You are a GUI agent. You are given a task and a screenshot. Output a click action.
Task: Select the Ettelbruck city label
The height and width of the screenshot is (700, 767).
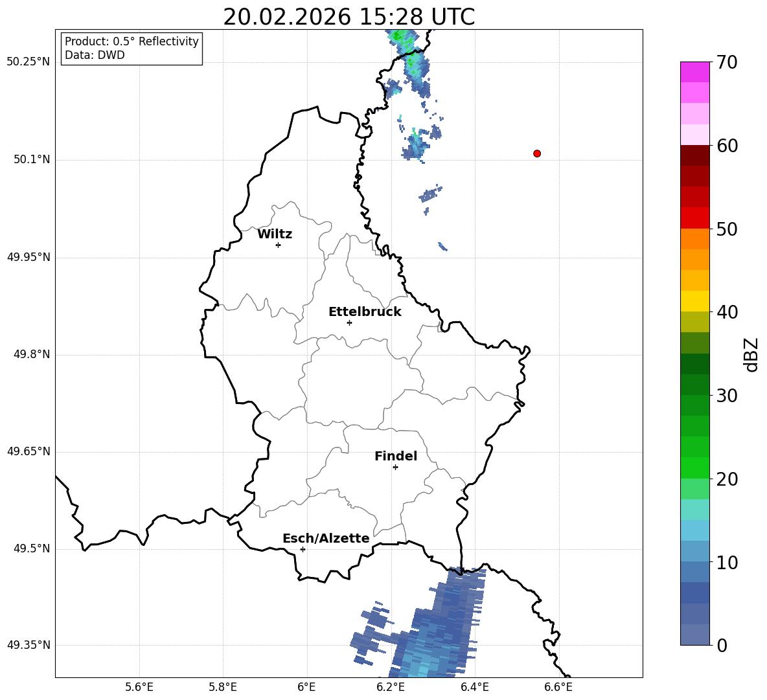[365, 312]
